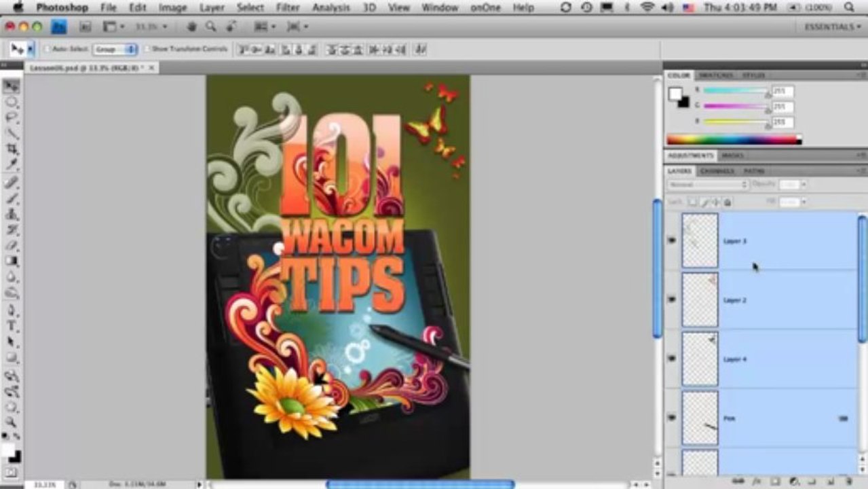This screenshot has height=489, width=868.
Task: Select the Brush tool
Action: pos(12,199)
